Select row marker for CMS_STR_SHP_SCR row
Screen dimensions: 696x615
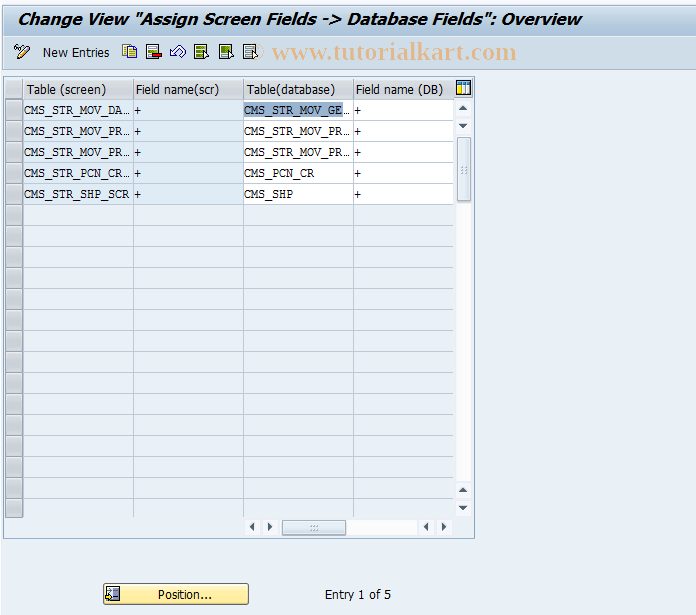(x=14, y=194)
